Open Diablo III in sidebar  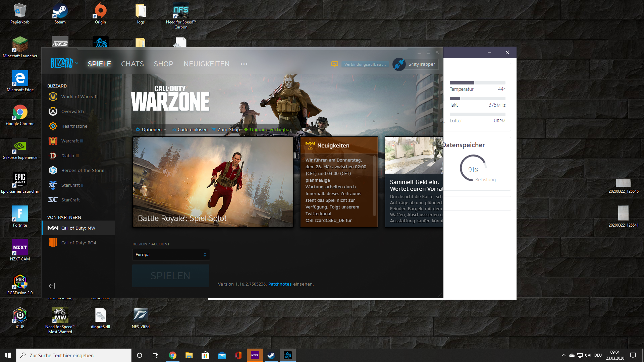click(x=70, y=156)
